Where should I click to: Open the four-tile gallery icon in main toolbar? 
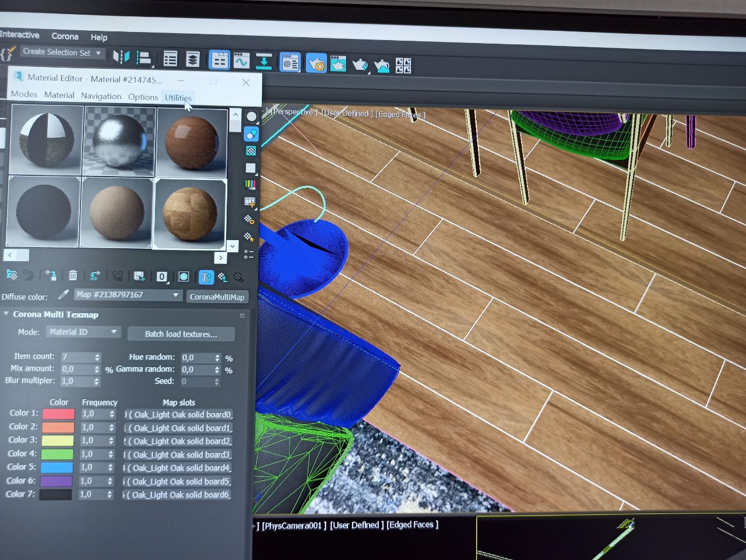point(403,65)
